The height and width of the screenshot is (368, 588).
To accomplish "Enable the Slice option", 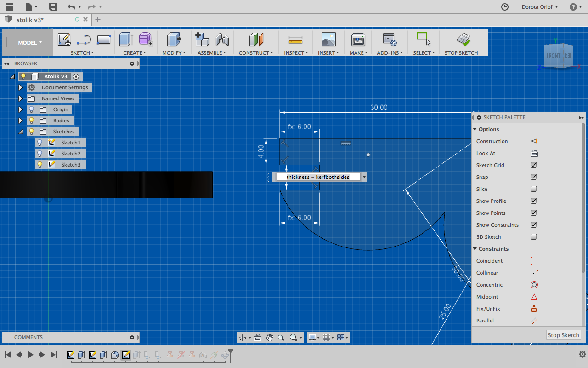I will [534, 189].
